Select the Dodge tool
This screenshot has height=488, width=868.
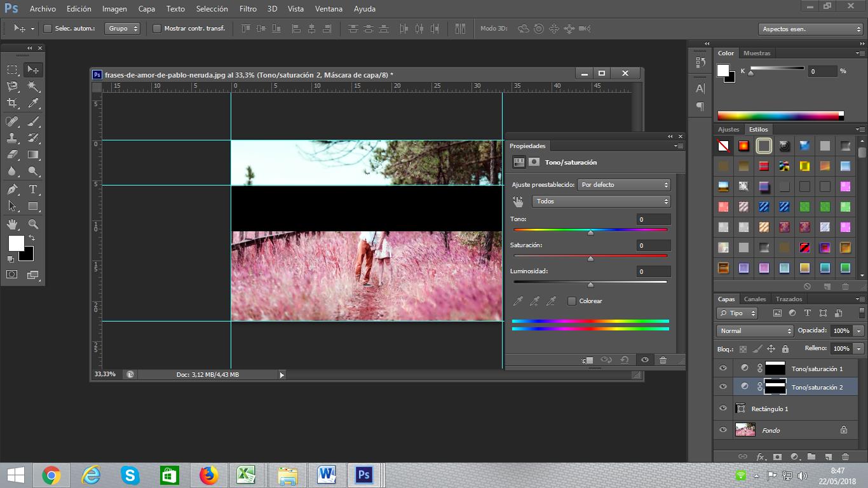click(33, 172)
